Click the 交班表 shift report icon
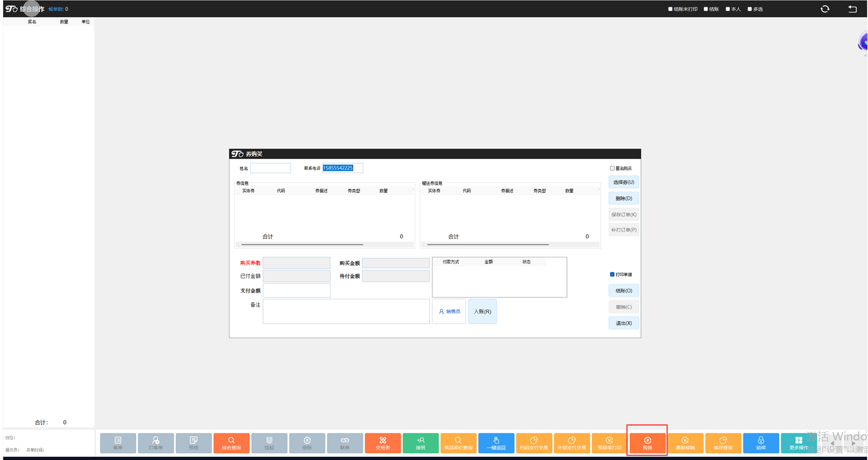The height and width of the screenshot is (460, 868). (382, 443)
